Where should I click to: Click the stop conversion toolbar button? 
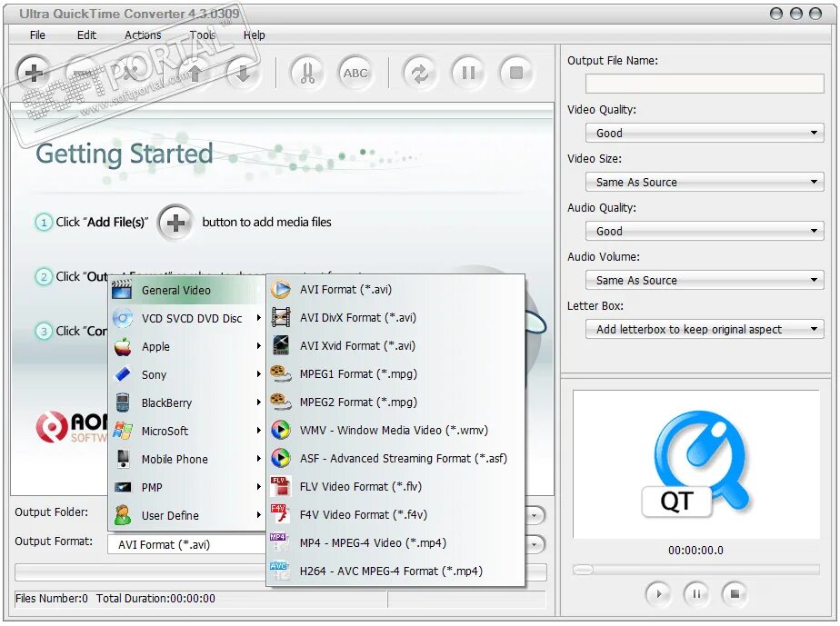(x=516, y=73)
